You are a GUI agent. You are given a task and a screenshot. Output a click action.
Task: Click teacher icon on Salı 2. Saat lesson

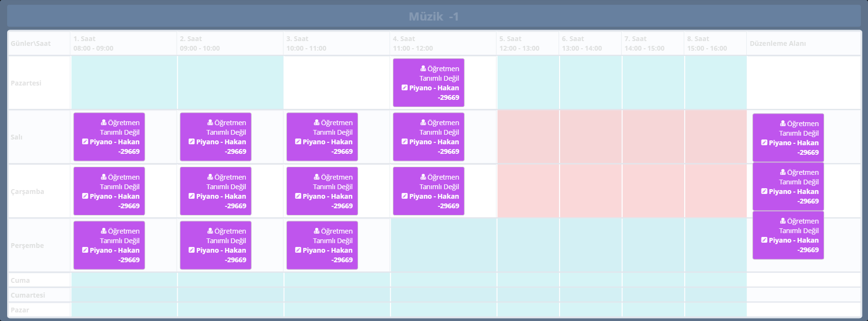(x=210, y=123)
